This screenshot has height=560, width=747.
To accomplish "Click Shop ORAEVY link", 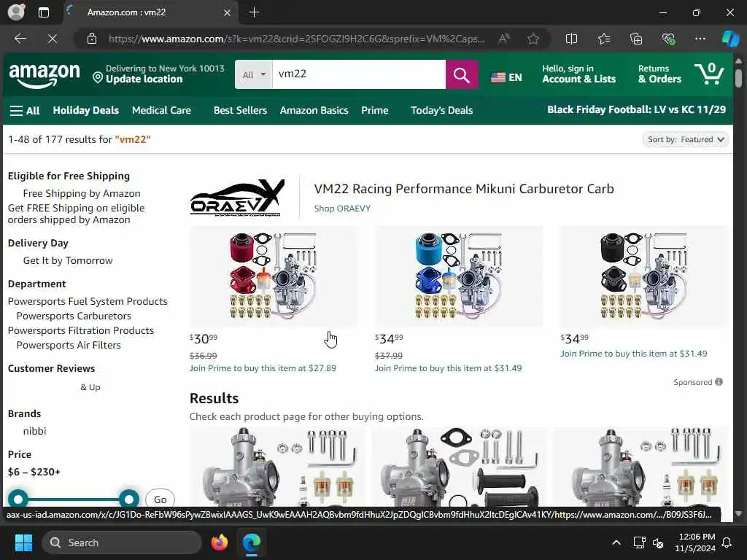I will [x=342, y=209].
